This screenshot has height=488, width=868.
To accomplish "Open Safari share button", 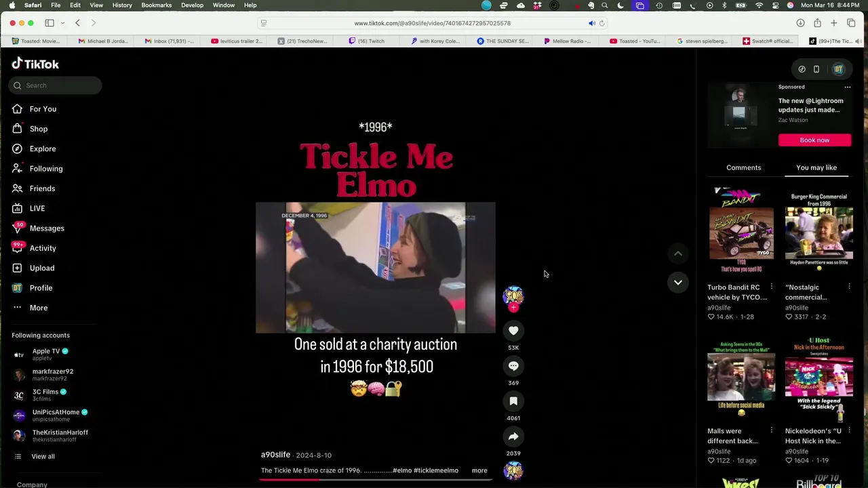I will tap(817, 23).
